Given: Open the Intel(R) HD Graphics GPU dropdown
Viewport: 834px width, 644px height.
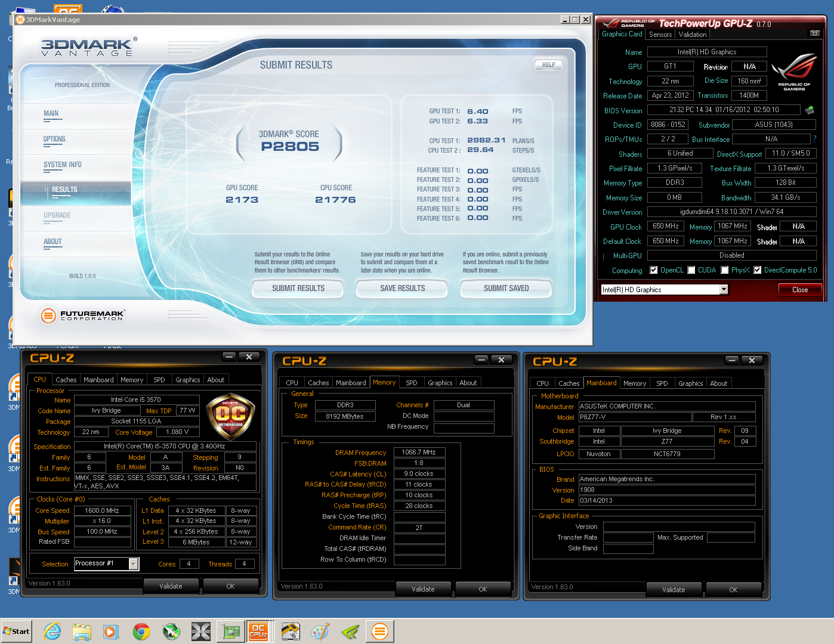Looking at the screenshot, I should click(x=724, y=289).
